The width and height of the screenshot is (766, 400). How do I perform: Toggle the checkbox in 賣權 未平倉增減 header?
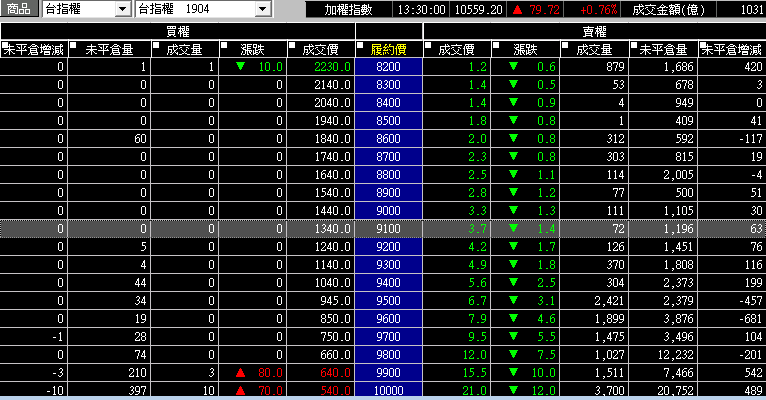coord(702,45)
